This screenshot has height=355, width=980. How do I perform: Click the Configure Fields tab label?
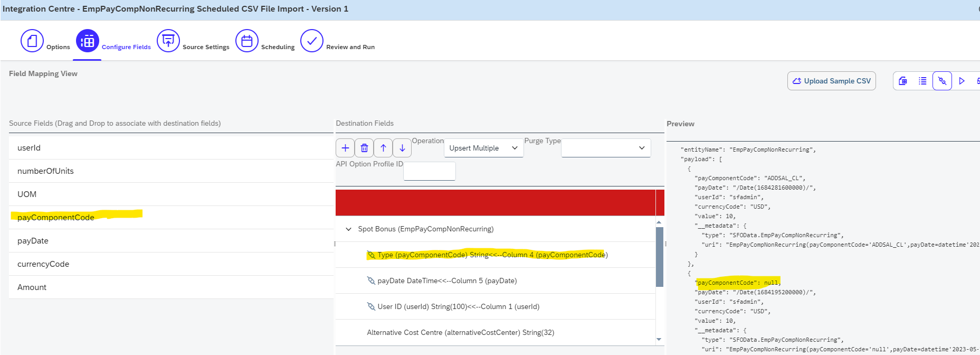click(126, 47)
